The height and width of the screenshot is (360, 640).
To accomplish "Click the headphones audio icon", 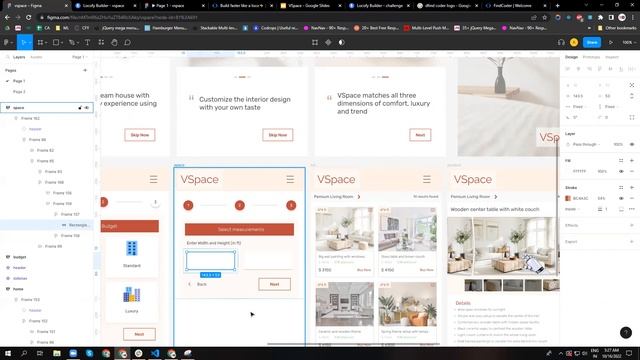I will click(561, 42).
